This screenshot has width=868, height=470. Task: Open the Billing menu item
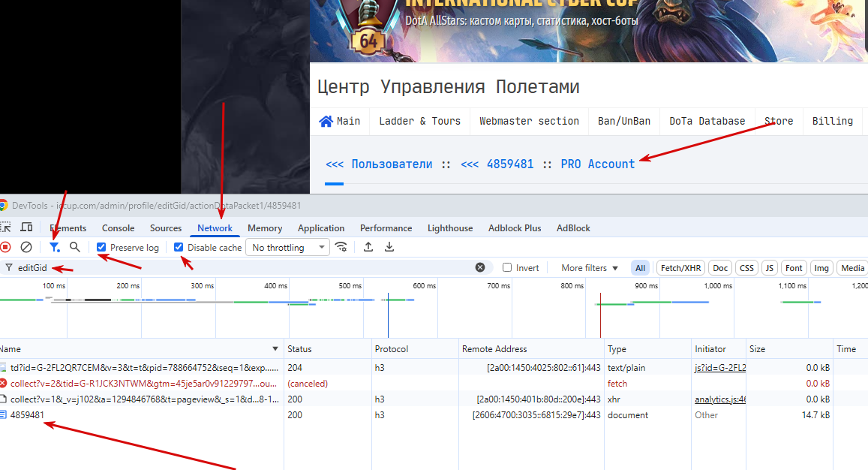click(832, 122)
